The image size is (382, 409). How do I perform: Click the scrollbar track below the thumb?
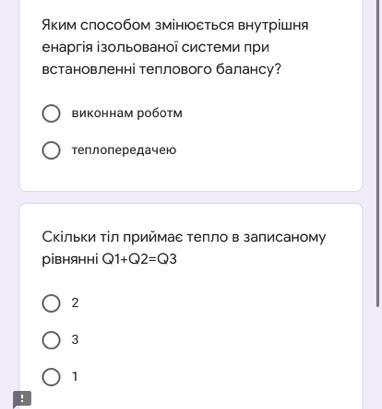coord(378,358)
